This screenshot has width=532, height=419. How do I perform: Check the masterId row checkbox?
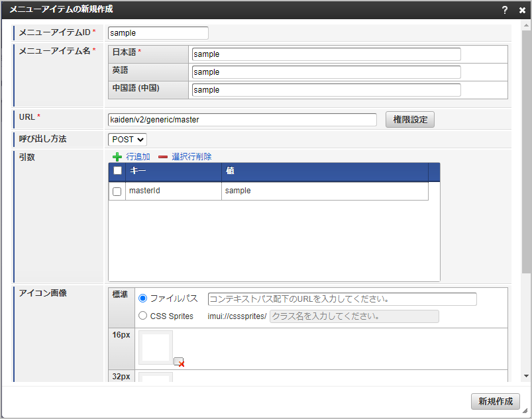click(x=117, y=191)
